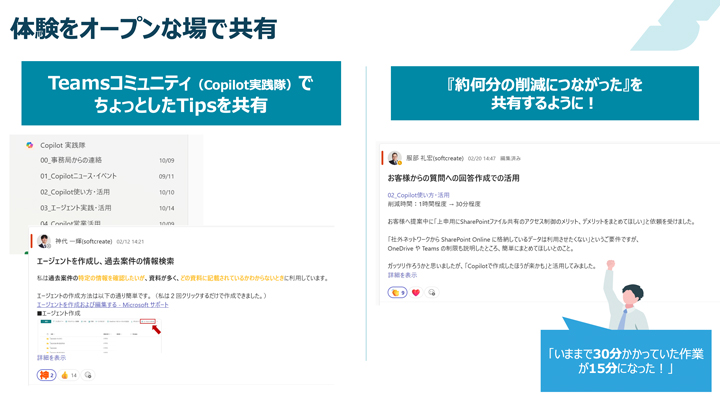The image size is (720, 405).
Task: Click the heart reaction on お客様 post
Action: (416, 292)
